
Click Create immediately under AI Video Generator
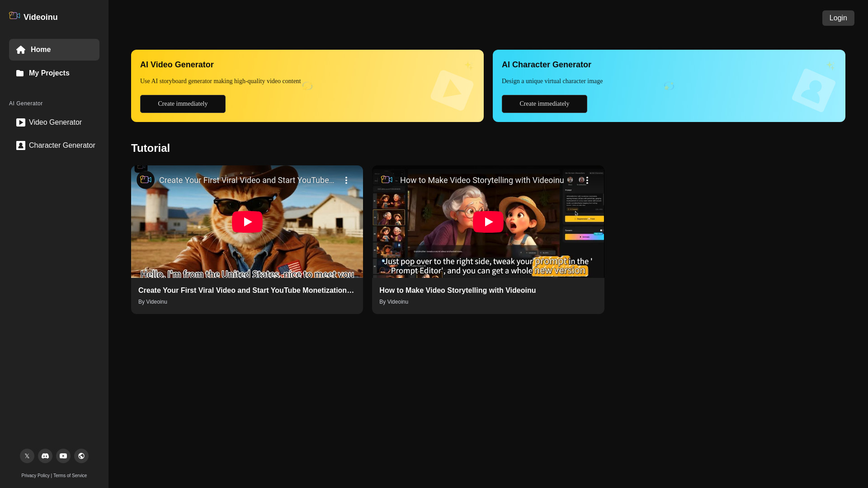pos(183,103)
